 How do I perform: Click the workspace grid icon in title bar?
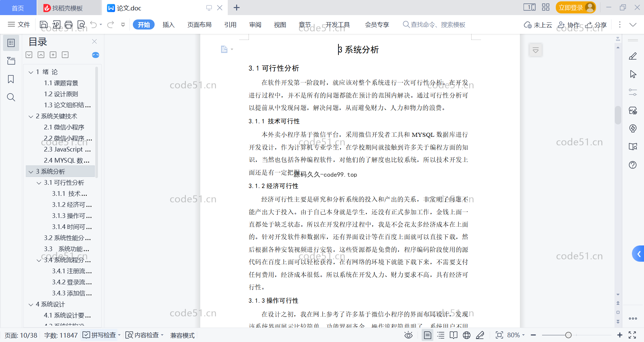(546, 7)
